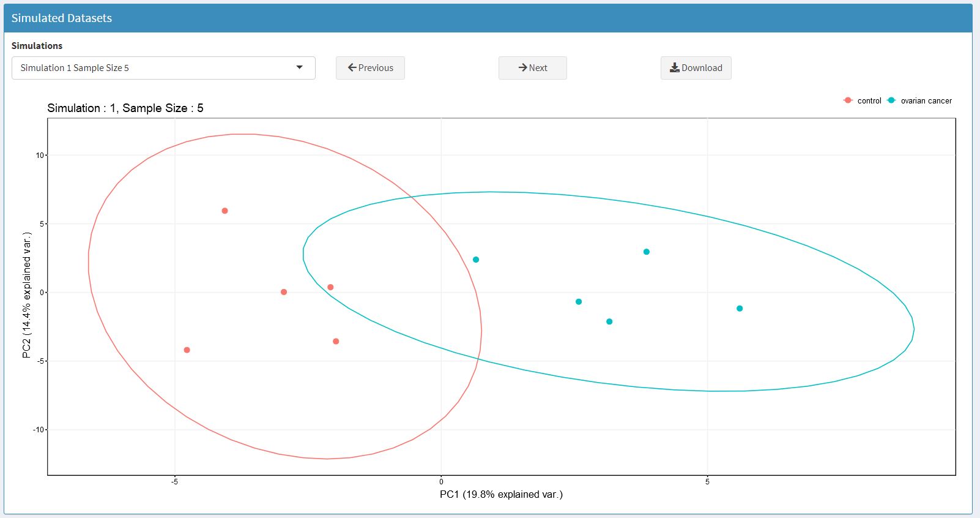Click the PC2 (14.4% explained var.) axis label
Screen dimensions: 980x518
[26, 295]
